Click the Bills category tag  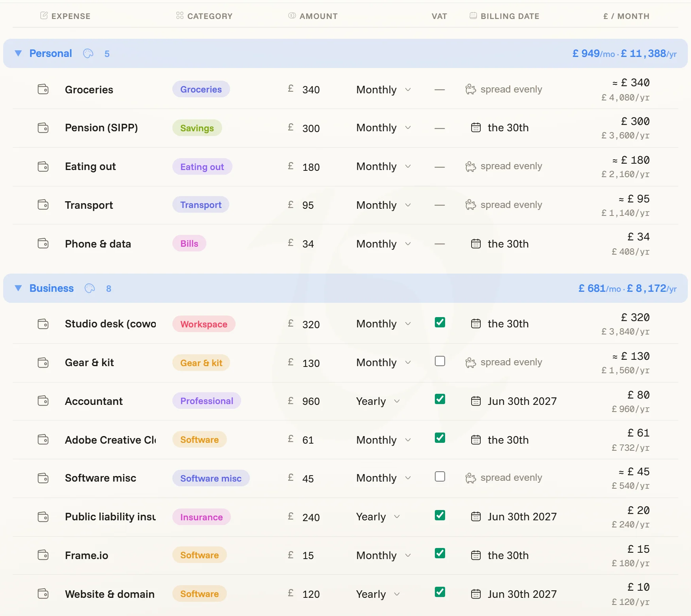189,244
